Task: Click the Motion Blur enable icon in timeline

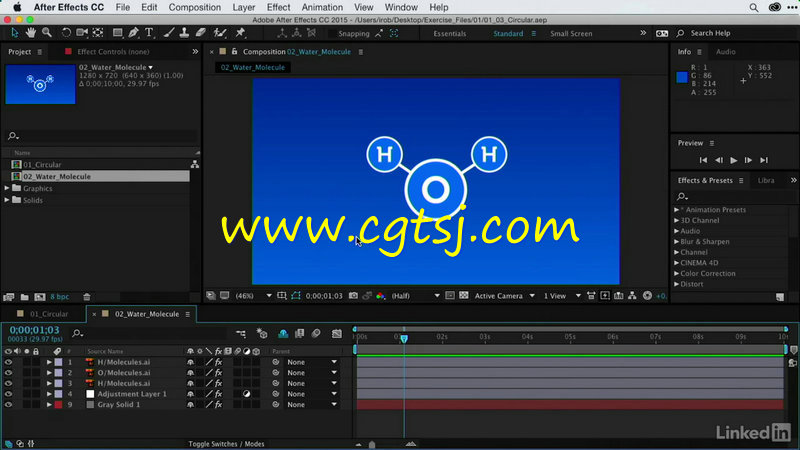Action: point(316,334)
